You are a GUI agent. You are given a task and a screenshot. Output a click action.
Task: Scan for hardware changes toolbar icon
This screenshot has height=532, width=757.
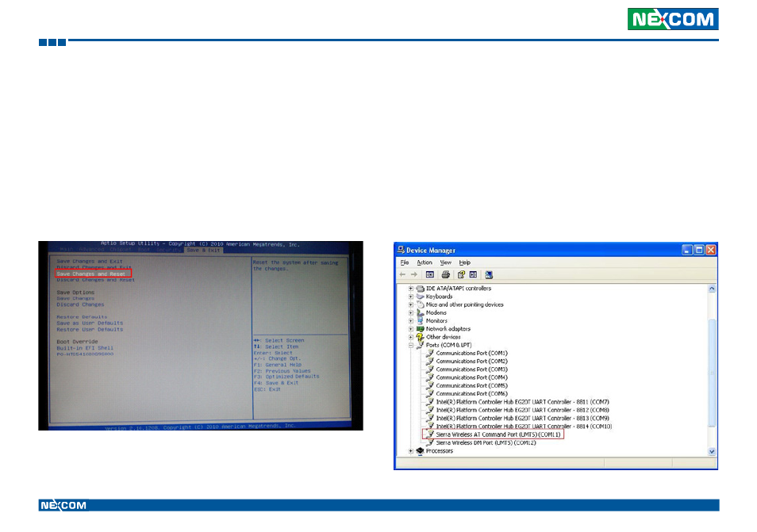(x=489, y=274)
